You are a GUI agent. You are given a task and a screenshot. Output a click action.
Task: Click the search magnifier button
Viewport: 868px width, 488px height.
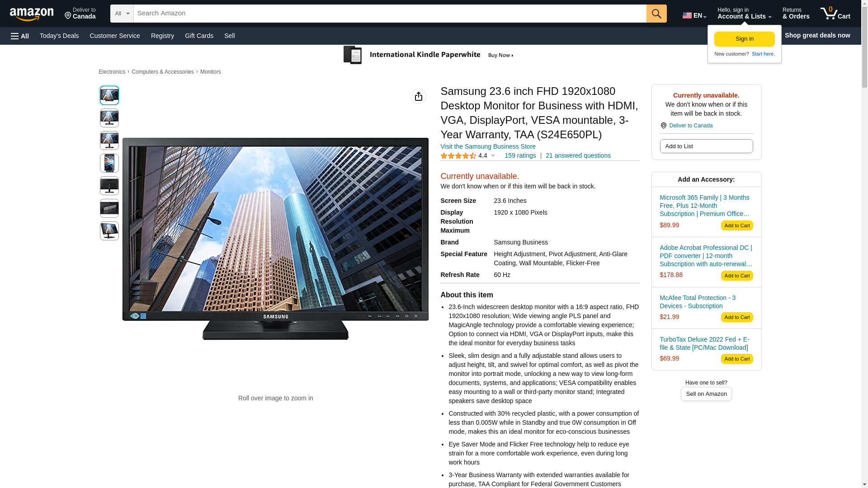pos(656,14)
